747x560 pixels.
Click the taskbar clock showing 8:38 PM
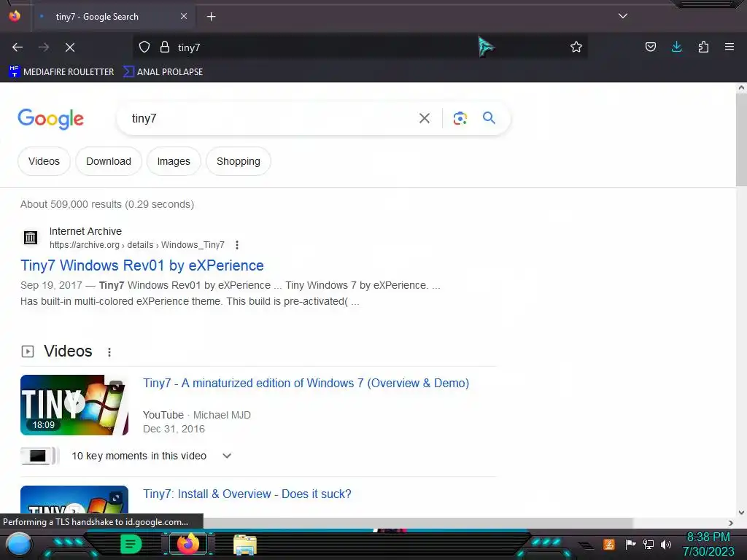click(708, 544)
